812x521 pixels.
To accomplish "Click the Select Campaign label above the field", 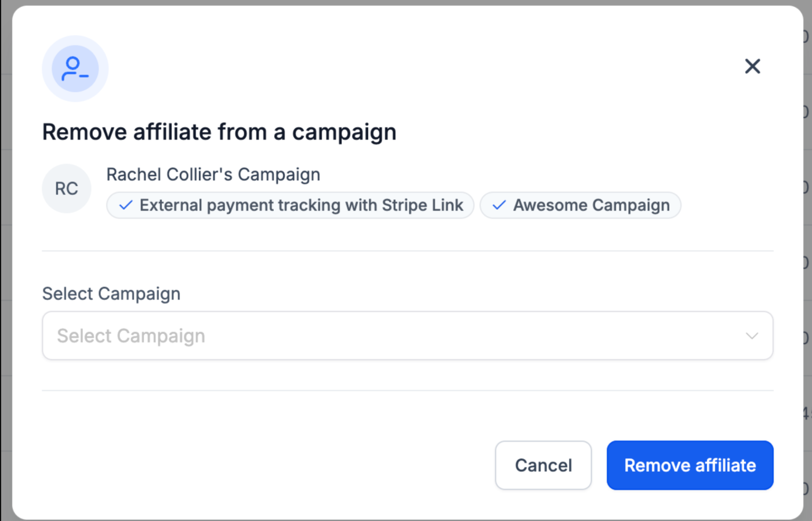I will pos(111,294).
